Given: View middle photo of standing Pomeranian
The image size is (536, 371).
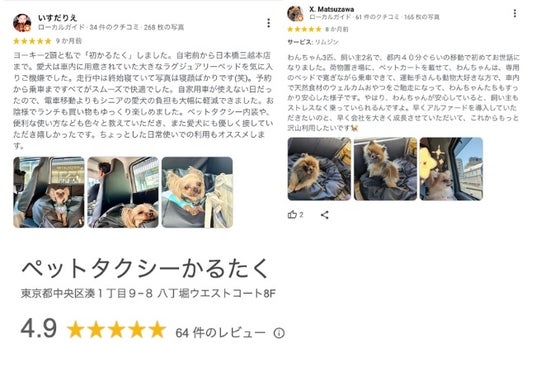Looking at the screenshot, I should [x=385, y=169].
